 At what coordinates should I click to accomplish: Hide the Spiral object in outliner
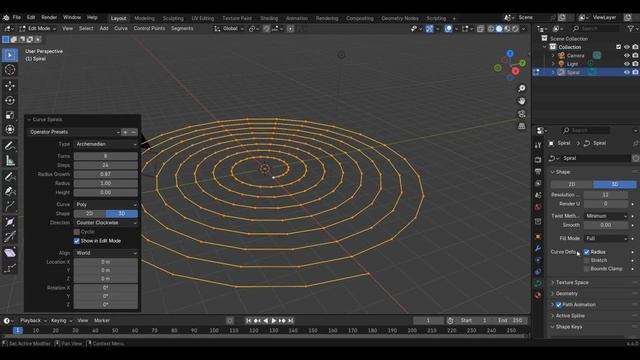click(x=627, y=72)
